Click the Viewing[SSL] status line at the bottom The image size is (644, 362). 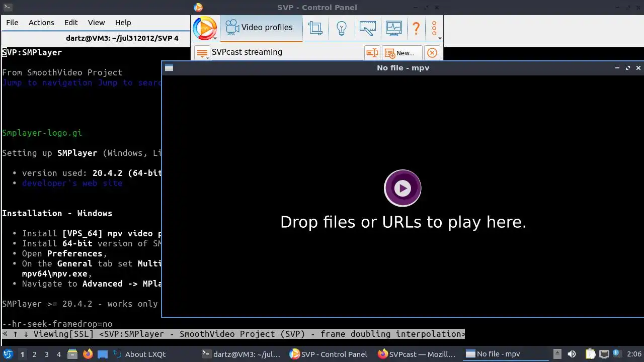click(233, 334)
